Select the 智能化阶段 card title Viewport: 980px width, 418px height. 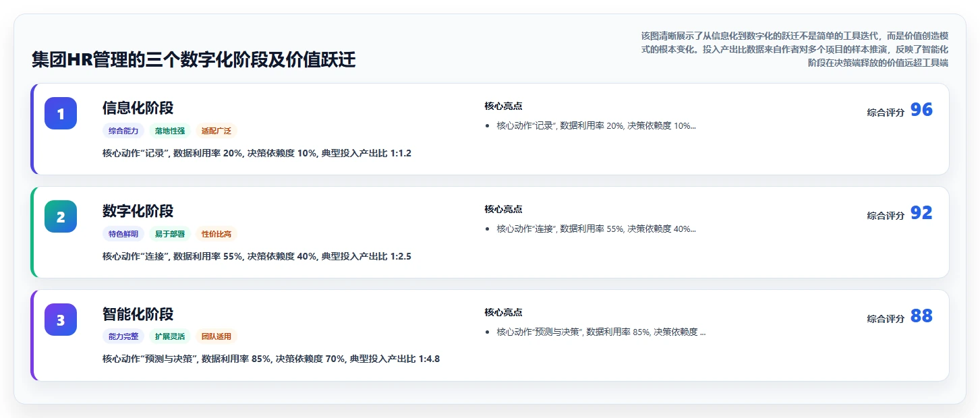click(138, 314)
